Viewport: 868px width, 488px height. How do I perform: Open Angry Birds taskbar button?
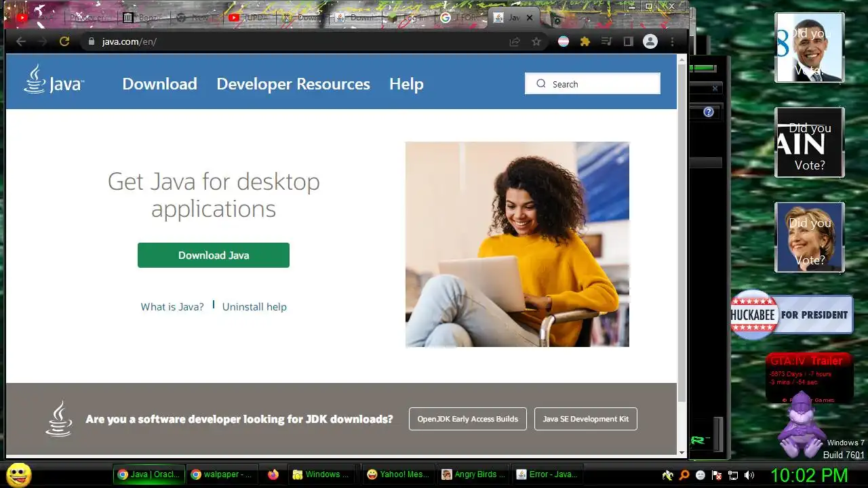click(x=473, y=474)
